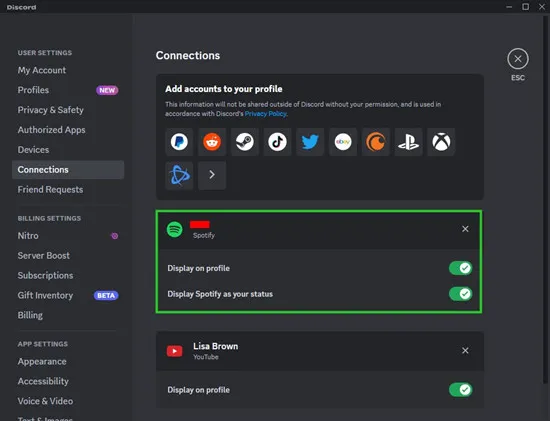Screen dimensions: 550x421
Task: Open Subscriptions settings
Action: click(x=68, y=275)
